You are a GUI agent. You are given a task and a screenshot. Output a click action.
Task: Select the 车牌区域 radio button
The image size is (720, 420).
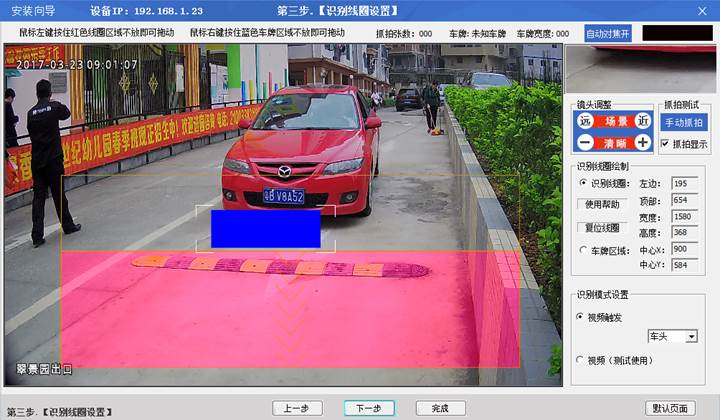(x=583, y=250)
